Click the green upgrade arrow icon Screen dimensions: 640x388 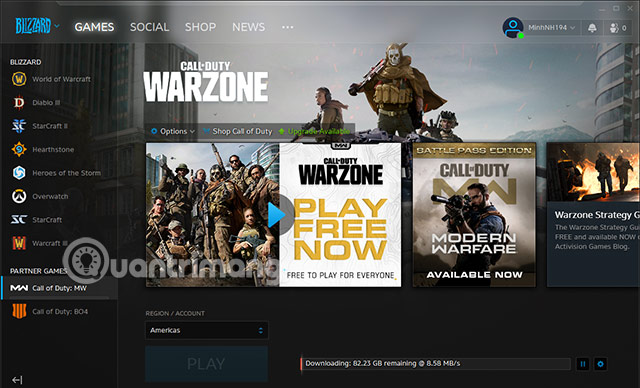[x=281, y=131]
